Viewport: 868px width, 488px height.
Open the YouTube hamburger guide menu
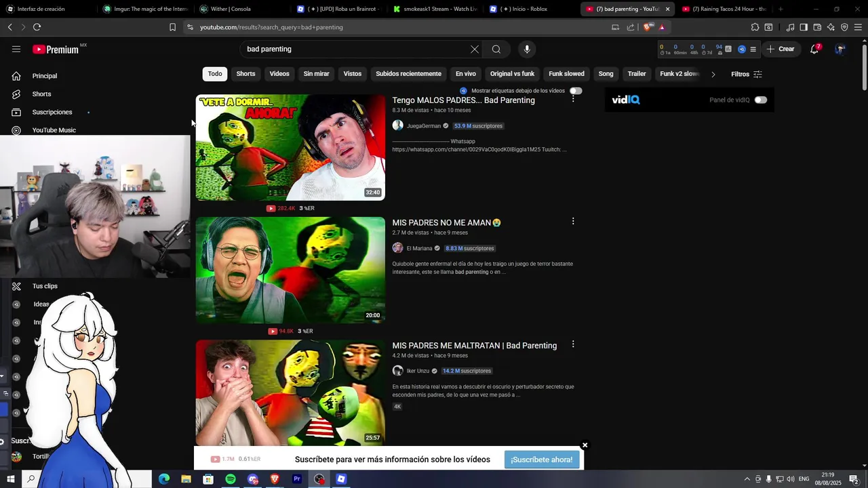(x=16, y=49)
